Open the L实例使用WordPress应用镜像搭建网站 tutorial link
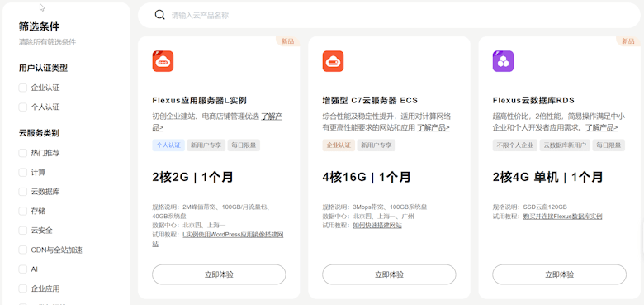The width and height of the screenshot is (644, 305). (233, 235)
